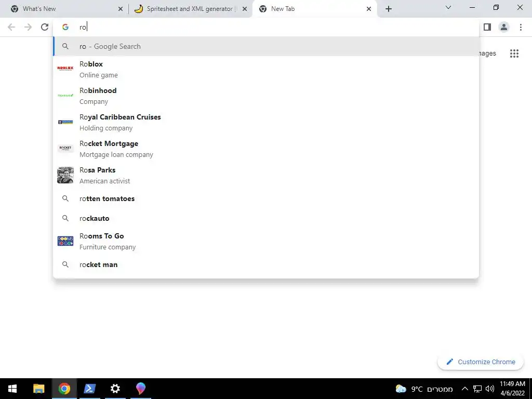Click the Royal Caribbean logo thumbnail
532x399 pixels.
(65, 122)
